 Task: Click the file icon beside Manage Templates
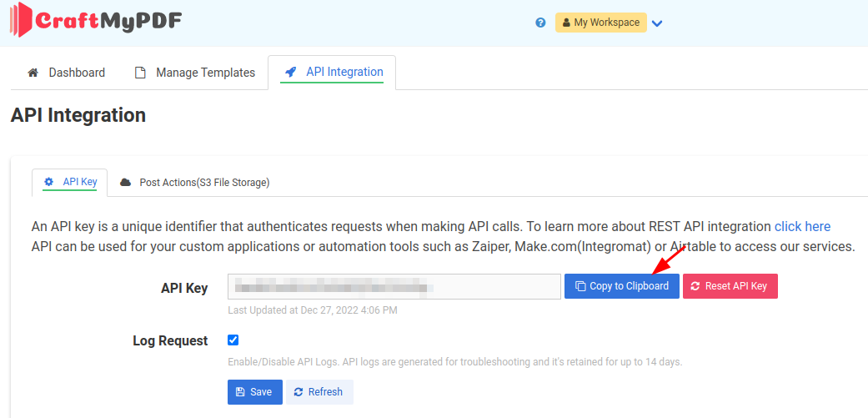point(141,73)
